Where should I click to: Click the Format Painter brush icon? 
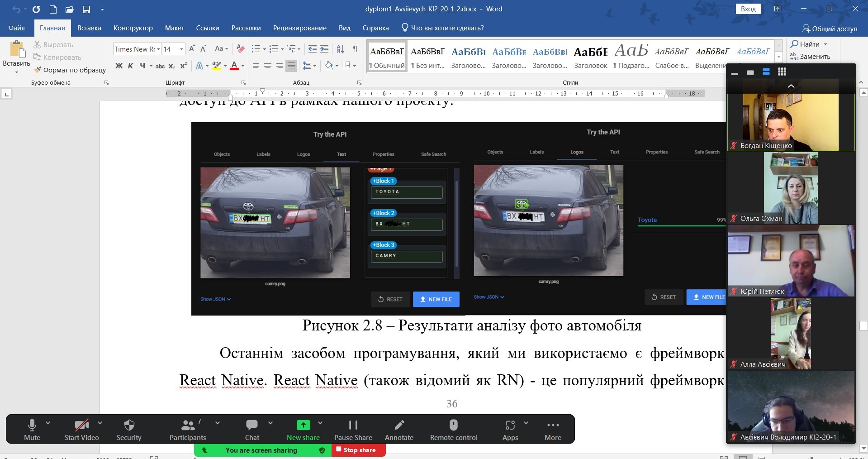(x=38, y=70)
